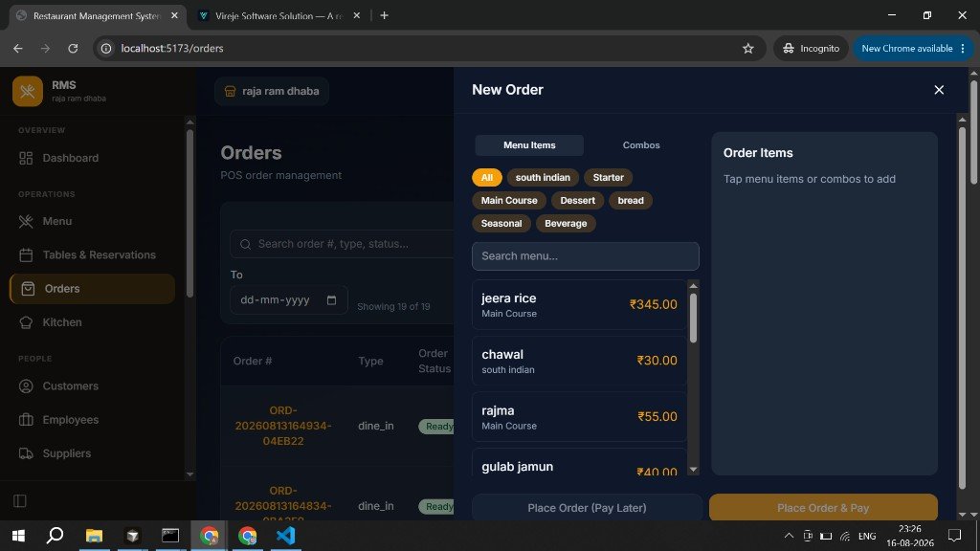Click the Customers person icon

26,386
